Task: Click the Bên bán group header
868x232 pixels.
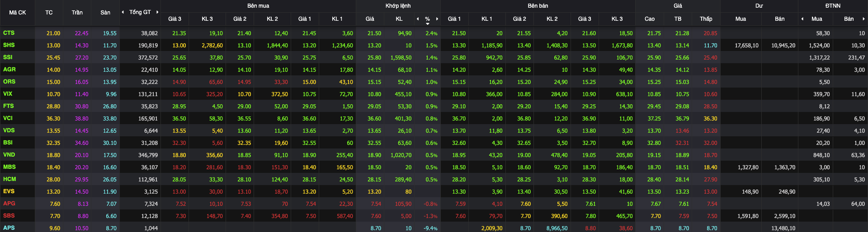Action: click(538, 6)
